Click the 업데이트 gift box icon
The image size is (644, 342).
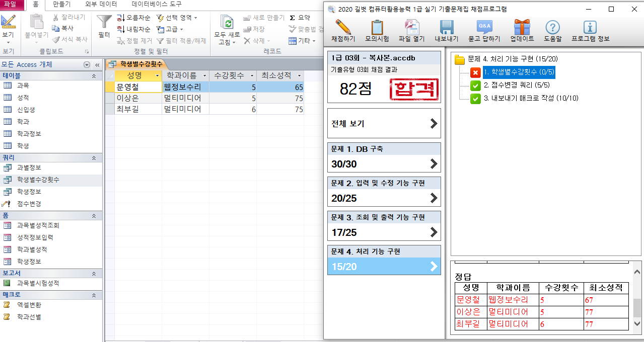point(522,27)
